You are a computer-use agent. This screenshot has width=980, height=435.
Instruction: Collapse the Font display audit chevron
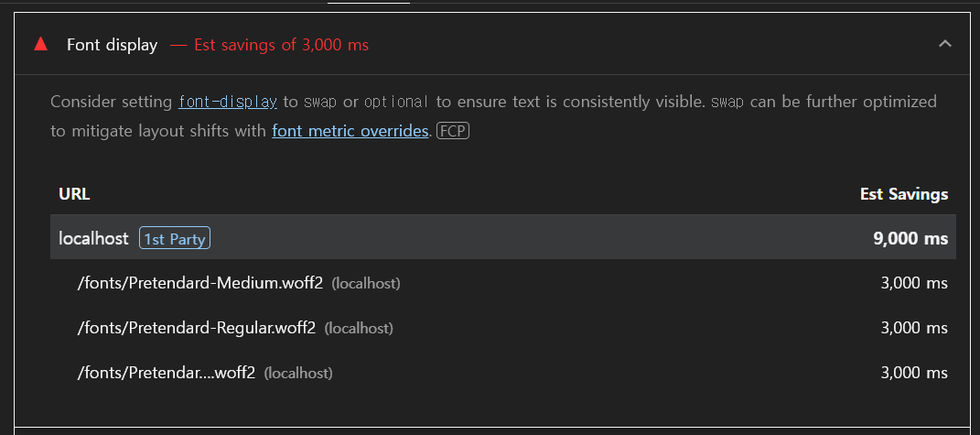point(945,44)
